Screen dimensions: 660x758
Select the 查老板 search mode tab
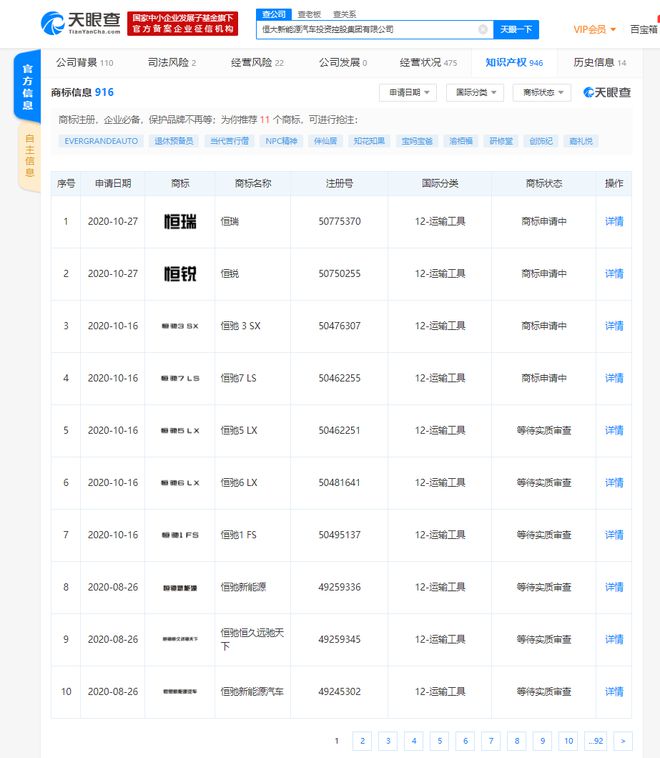pos(309,14)
